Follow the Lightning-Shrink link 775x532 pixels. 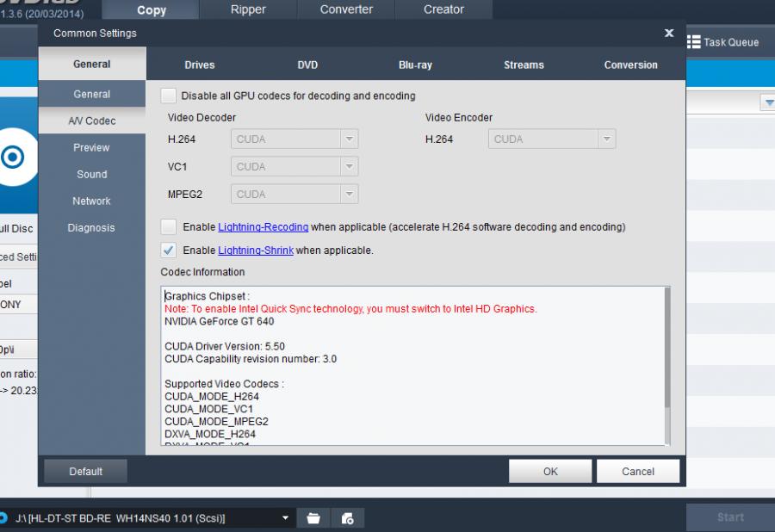[x=256, y=251]
